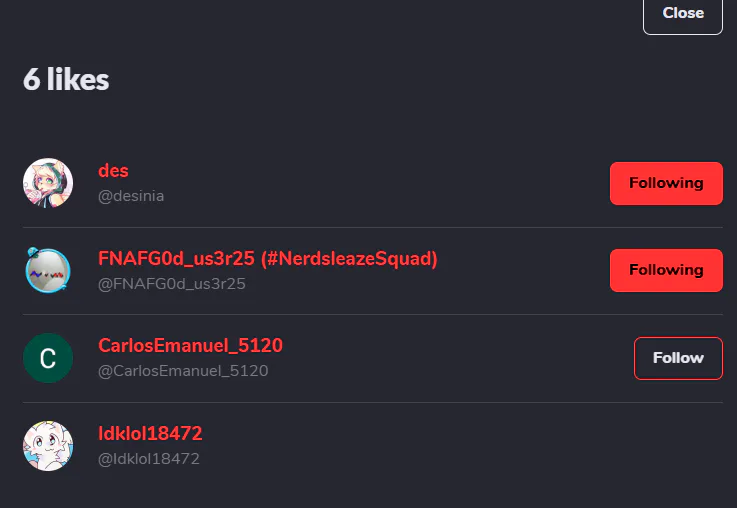Open Idklol18472's white furry avatar
Screen dimensions: 737x508
[48, 446]
